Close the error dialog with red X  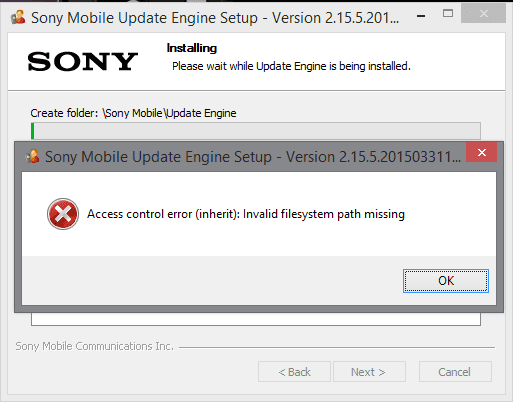tap(481, 152)
